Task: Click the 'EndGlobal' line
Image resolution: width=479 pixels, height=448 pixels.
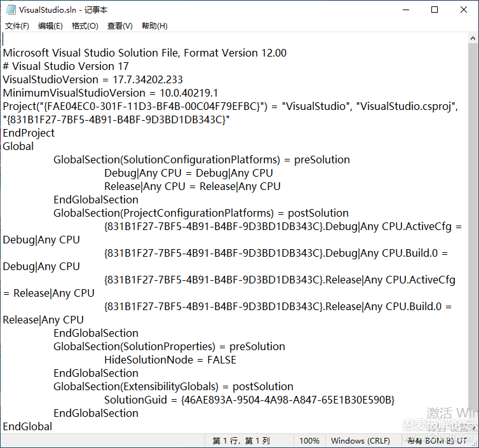Action: click(27, 426)
